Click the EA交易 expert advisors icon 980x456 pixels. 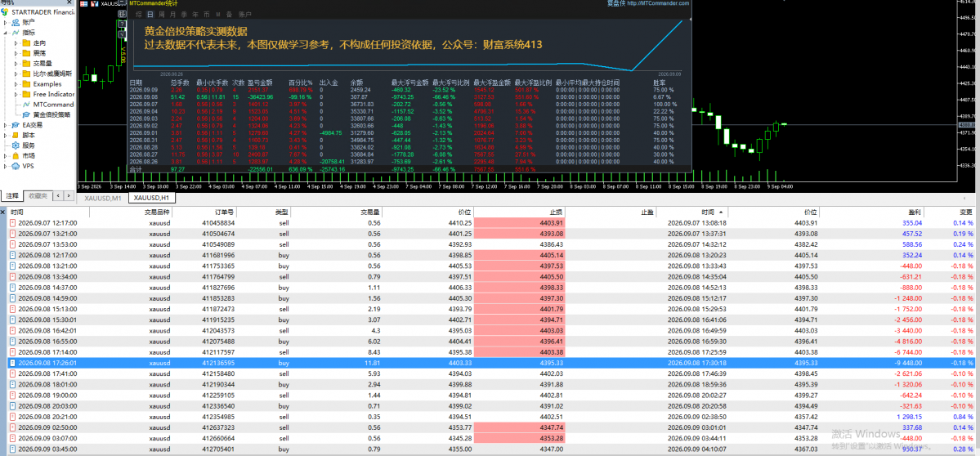[16, 125]
